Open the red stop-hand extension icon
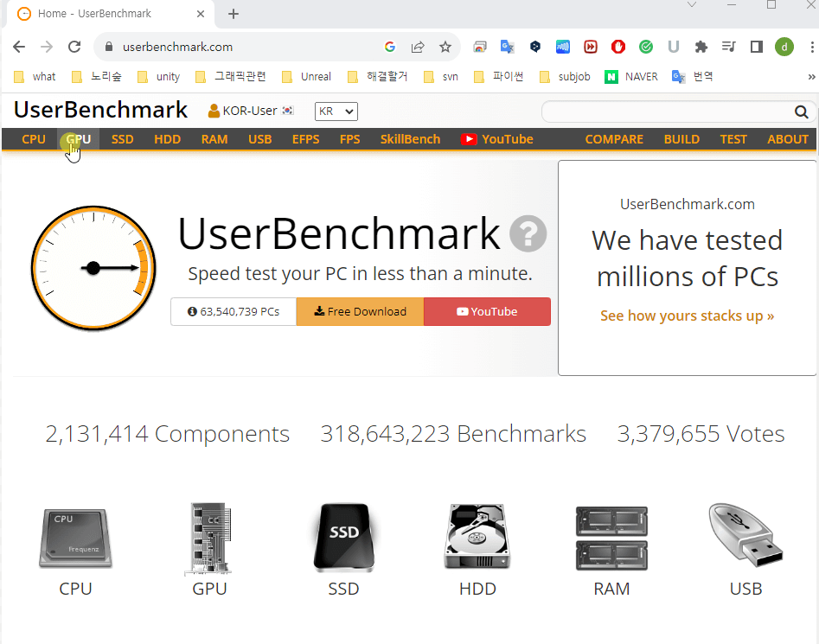Screen dimensions: 819x644 617,47
